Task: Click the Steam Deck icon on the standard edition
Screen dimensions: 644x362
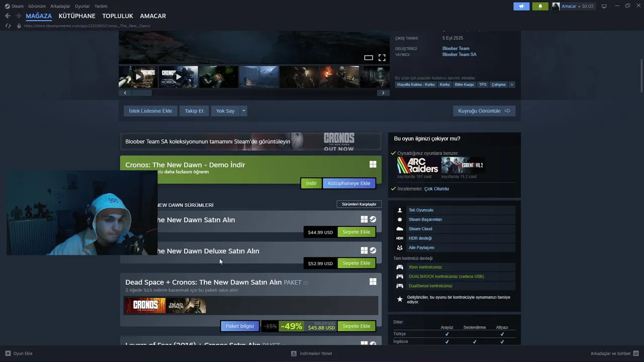Action: click(x=373, y=219)
